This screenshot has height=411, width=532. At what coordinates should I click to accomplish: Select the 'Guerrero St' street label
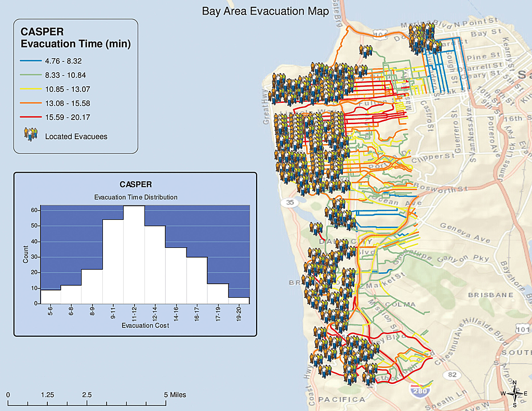[x=457, y=131]
